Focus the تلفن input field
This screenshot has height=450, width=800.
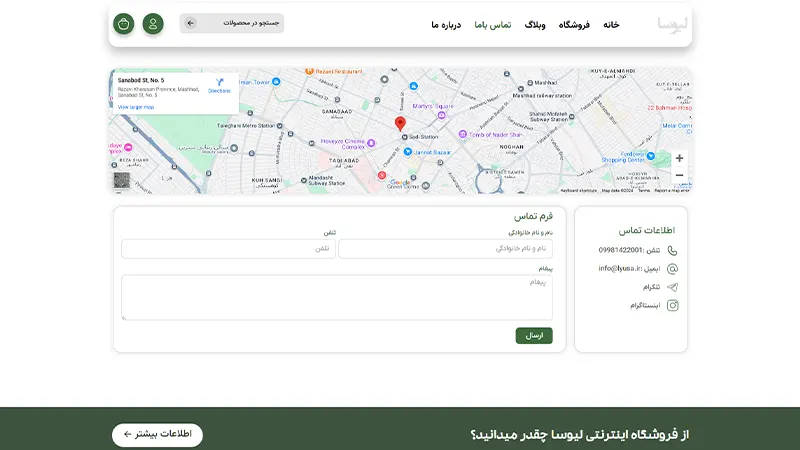pos(228,248)
